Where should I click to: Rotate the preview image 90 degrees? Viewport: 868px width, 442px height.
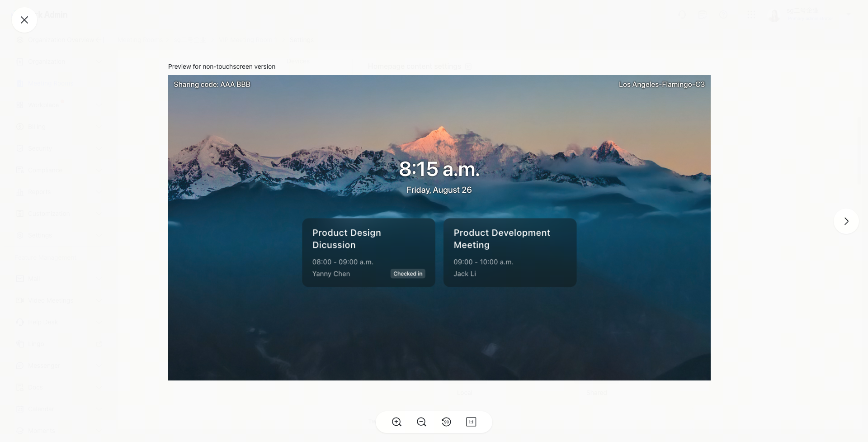tap(446, 422)
